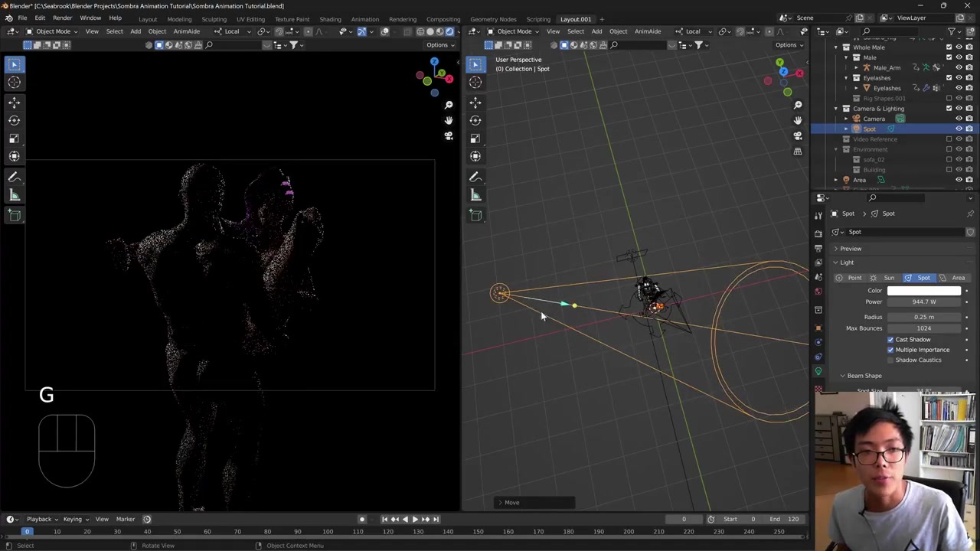
Task: Click the pan hand icon in left viewport
Action: 449,120
